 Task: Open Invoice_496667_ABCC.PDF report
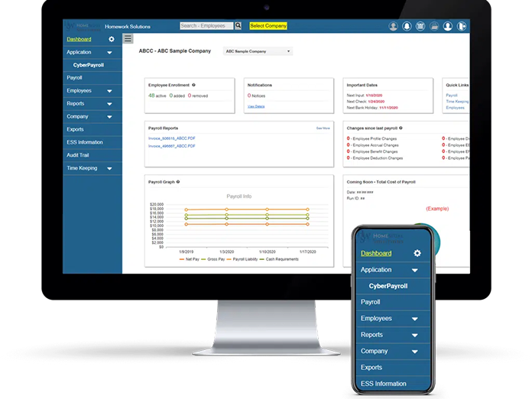click(x=172, y=146)
